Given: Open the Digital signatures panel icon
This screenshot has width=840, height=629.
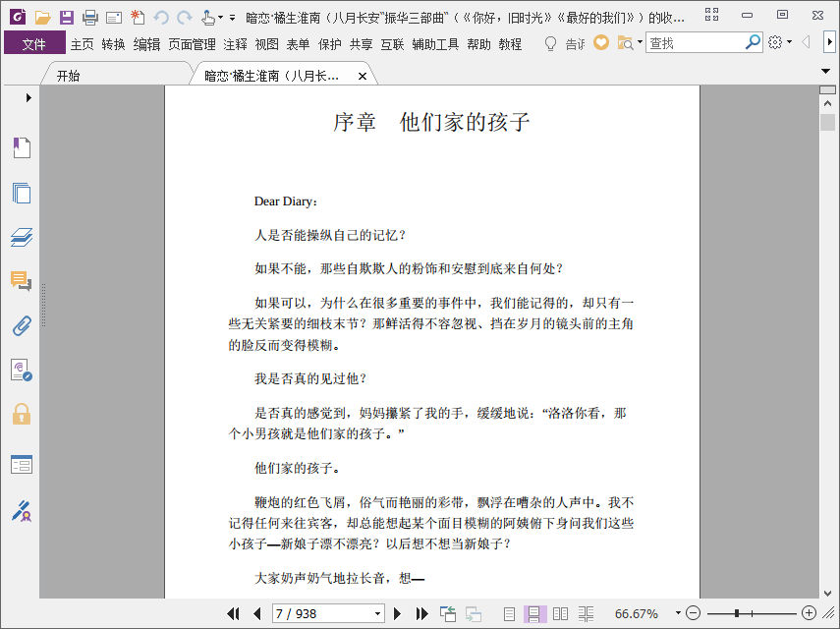Looking at the screenshot, I should 22,371.
